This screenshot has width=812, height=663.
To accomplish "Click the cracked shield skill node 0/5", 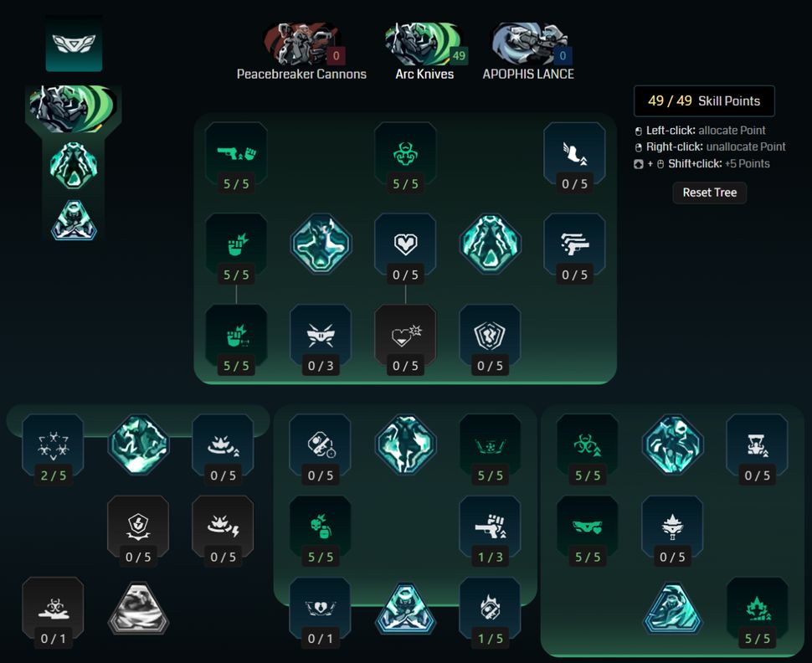I will click(x=490, y=336).
